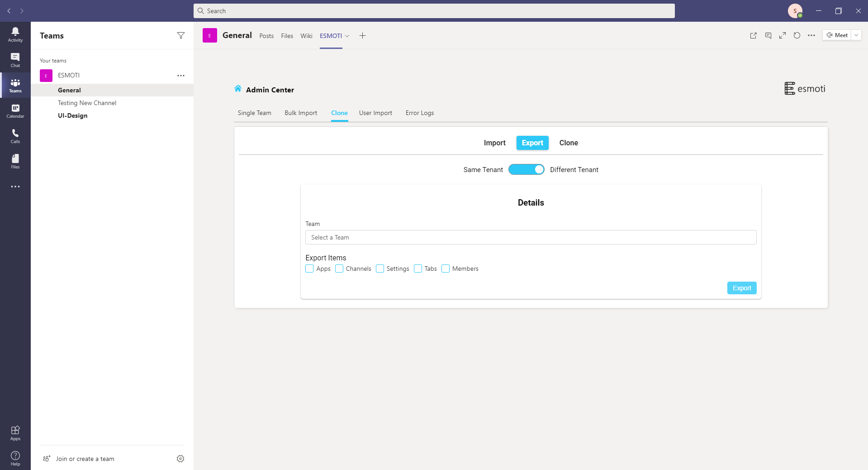Switch to the Posts tab
Viewport: 868px width, 470px height.
pyautogui.click(x=266, y=36)
